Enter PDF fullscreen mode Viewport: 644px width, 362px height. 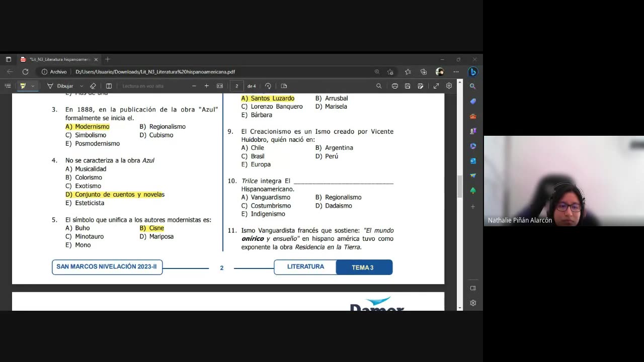(436, 86)
